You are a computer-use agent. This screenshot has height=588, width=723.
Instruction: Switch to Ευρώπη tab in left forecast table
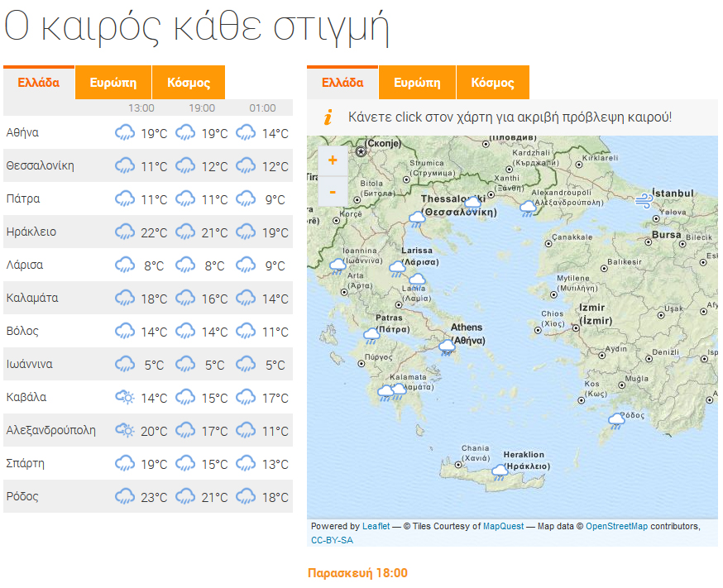(113, 83)
